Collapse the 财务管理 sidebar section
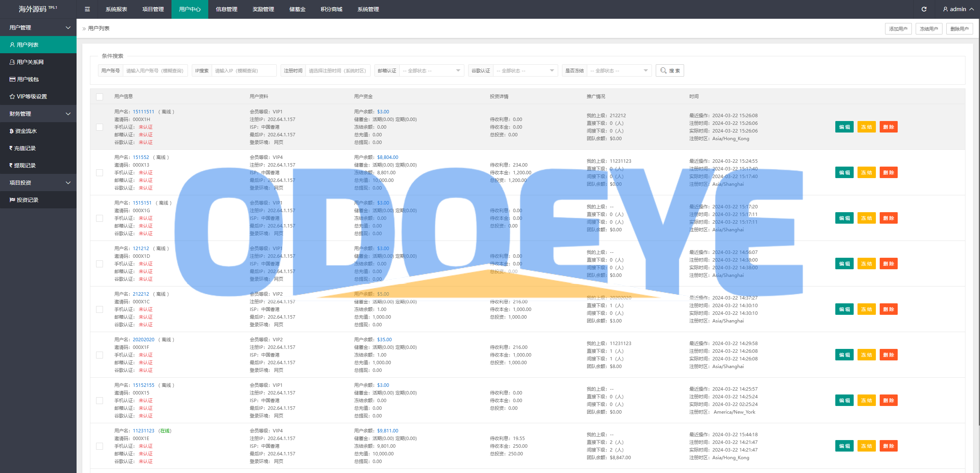This screenshot has width=980, height=473. tap(38, 114)
